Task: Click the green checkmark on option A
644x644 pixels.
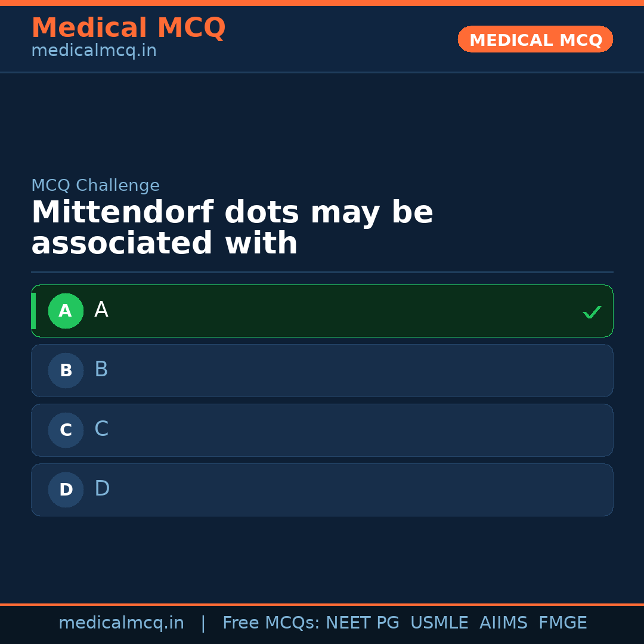Action: pos(592,311)
